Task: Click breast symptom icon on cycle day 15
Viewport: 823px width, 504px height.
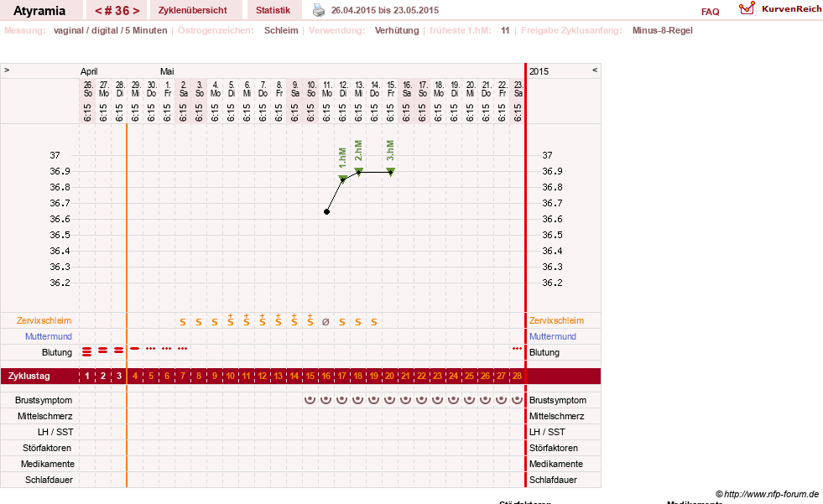Action: pyautogui.click(x=310, y=399)
